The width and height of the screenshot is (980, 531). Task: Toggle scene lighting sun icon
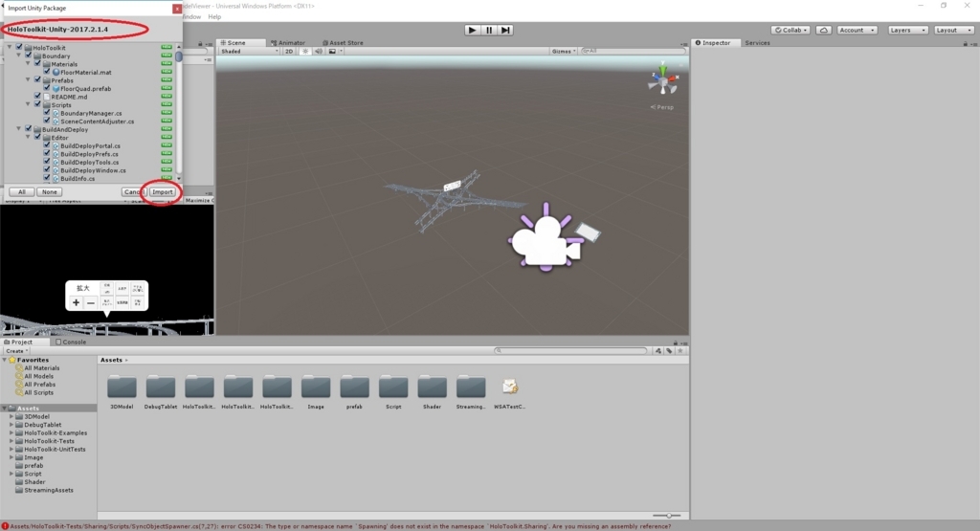pos(305,52)
